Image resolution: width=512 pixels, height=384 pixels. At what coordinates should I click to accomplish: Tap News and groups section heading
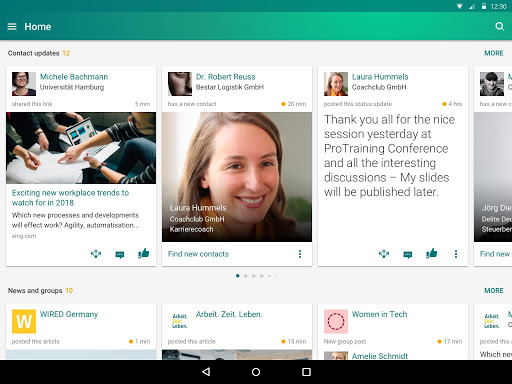[35, 291]
